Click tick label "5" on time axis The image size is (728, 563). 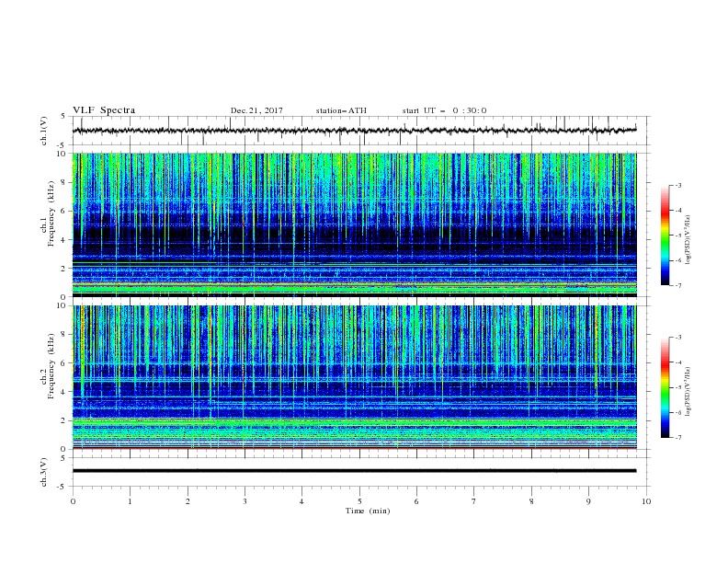point(359,501)
